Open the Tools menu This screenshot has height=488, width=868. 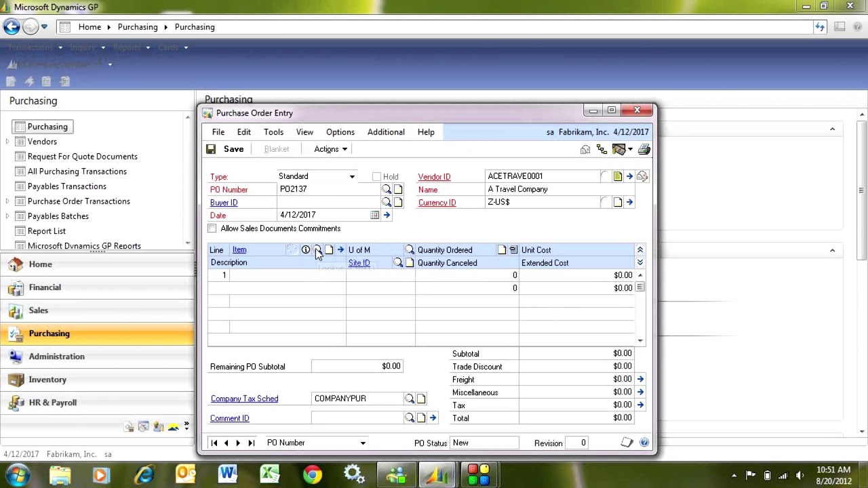pyautogui.click(x=273, y=132)
